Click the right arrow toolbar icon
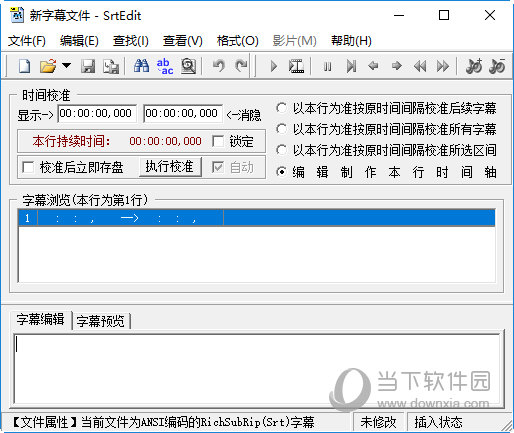 397,66
